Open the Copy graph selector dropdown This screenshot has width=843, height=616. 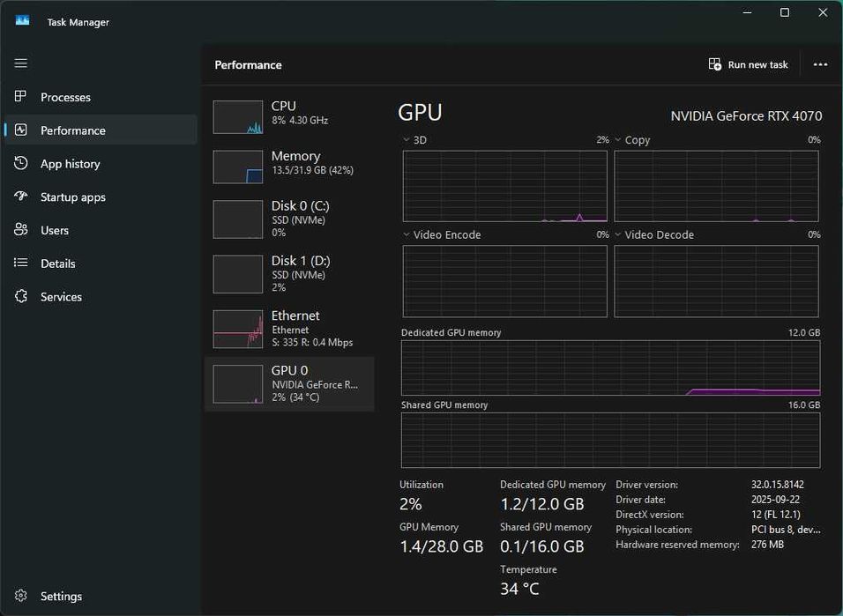coord(618,140)
